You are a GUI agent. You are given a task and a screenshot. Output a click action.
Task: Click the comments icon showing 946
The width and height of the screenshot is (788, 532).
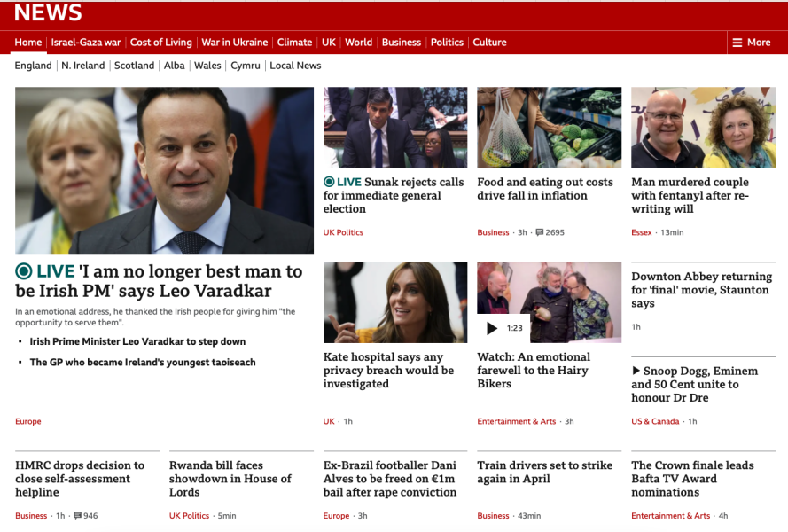(x=77, y=515)
